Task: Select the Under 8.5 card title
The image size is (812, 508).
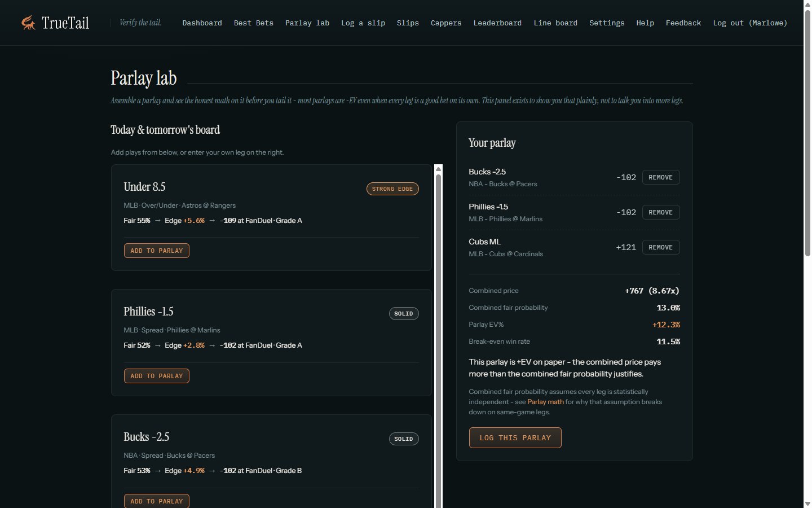Action: click(x=144, y=187)
